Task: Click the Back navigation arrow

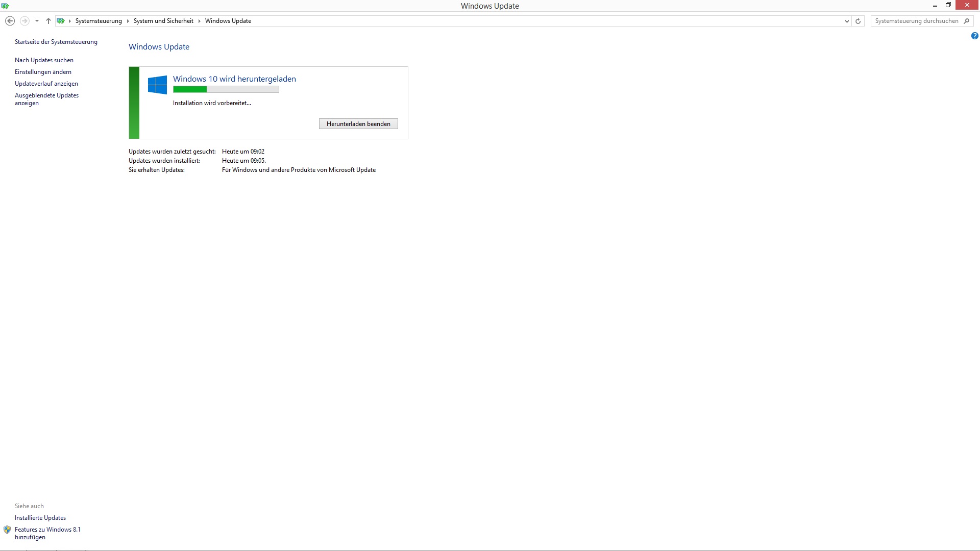Action: coord(10,21)
